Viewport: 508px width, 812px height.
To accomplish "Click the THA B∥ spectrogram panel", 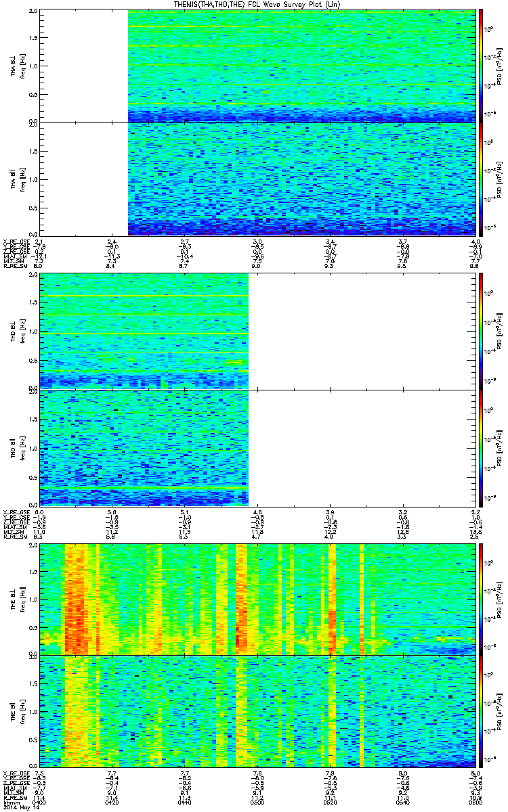I will [x=259, y=179].
